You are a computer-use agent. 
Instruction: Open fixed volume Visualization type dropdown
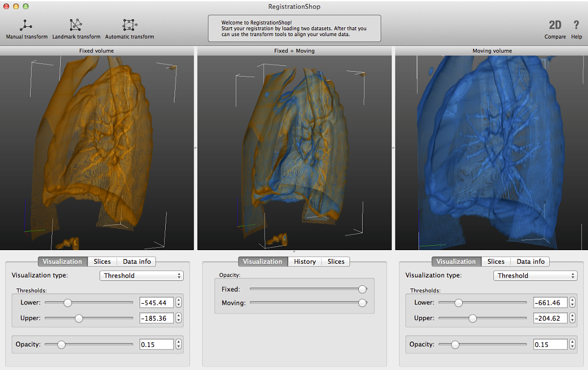(141, 276)
